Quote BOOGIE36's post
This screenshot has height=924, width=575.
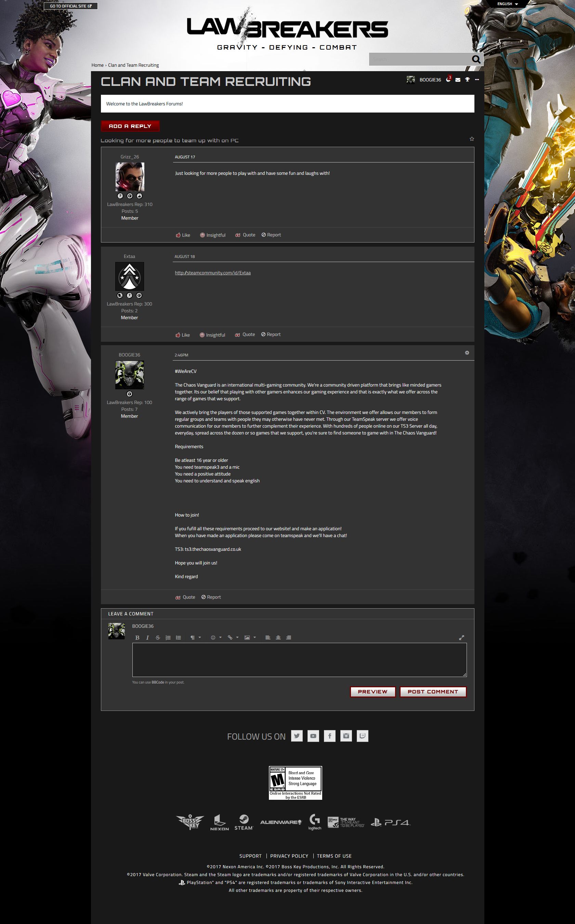pyautogui.click(x=185, y=597)
